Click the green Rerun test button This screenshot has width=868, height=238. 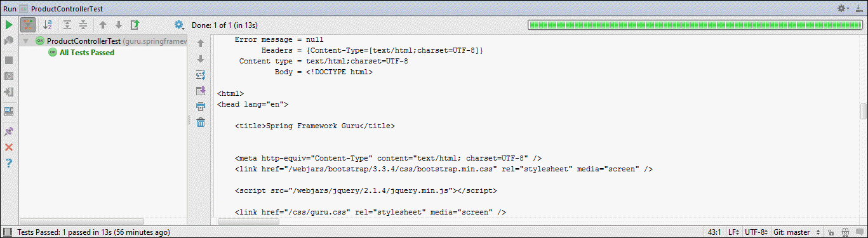(x=9, y=25)
